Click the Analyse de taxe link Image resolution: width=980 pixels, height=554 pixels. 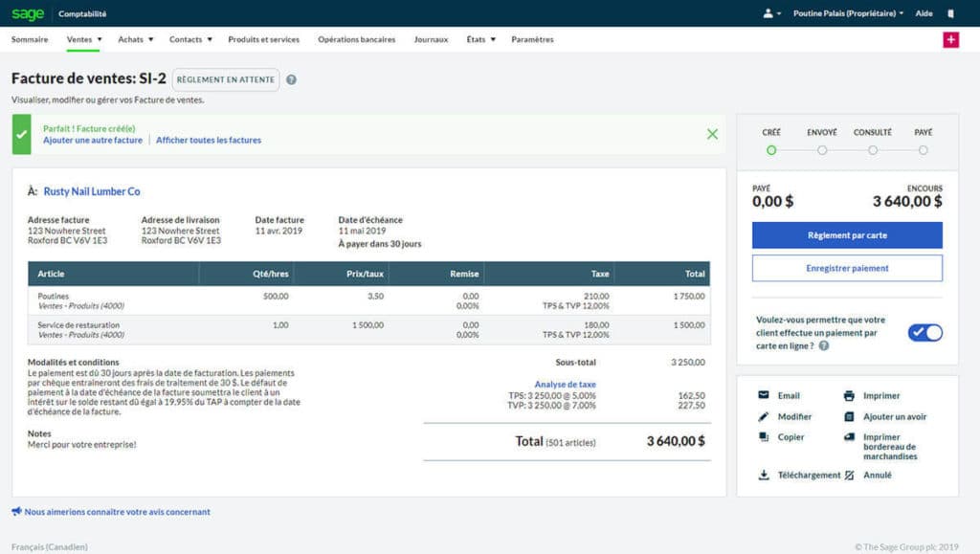(565, 385)
